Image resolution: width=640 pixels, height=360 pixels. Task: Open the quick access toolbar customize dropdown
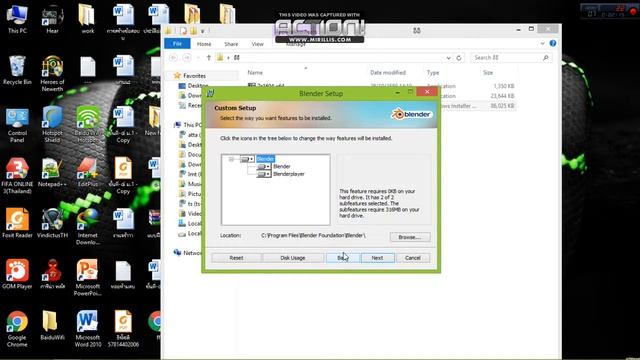point(202,31)
